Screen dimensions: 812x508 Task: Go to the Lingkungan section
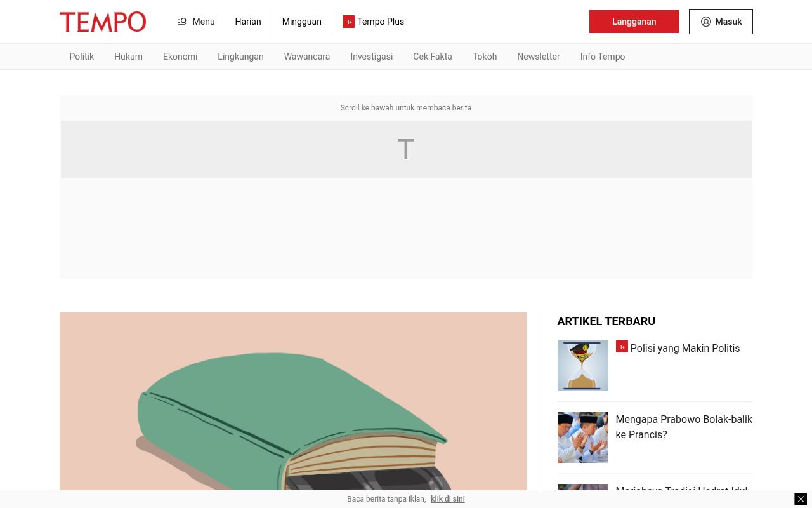coord(240,57)
